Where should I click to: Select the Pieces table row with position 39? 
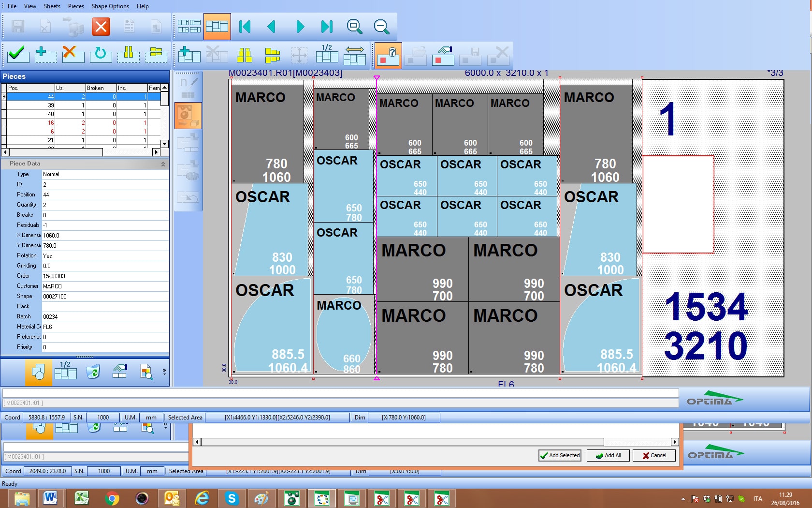84,105
